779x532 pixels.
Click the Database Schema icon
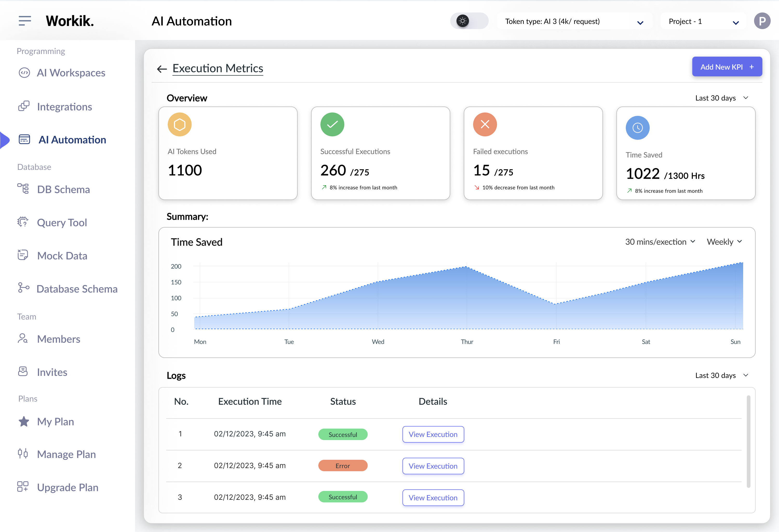(23, 288)
